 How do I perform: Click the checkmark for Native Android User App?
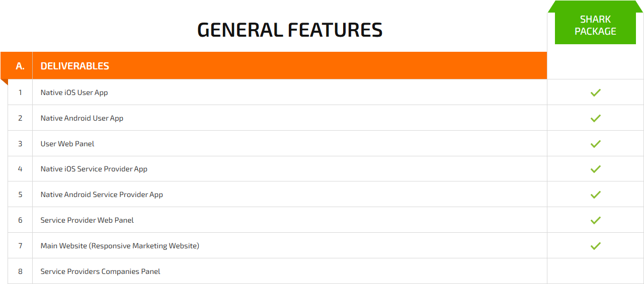(x=596, y=118)
